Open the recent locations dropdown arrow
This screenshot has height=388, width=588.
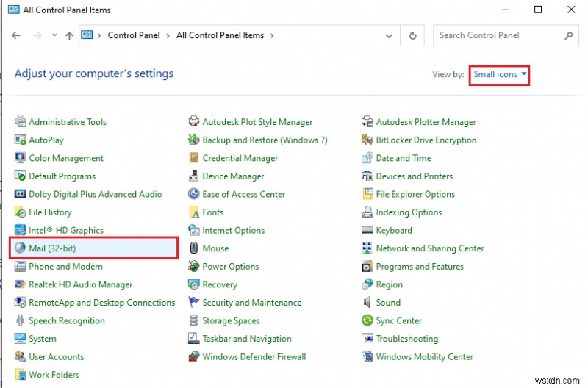pyautogui.click(x=54, y=35)
